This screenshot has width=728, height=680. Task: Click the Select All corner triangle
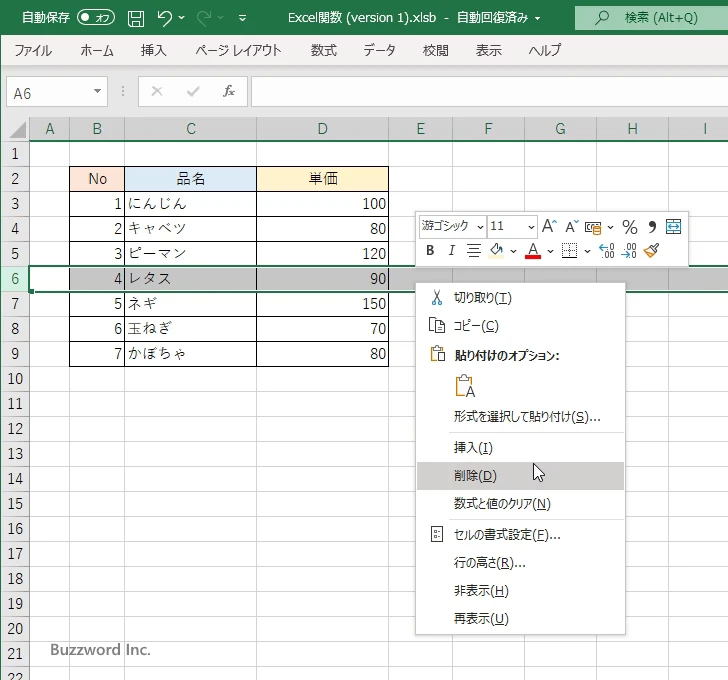click(x=18, y=130)
